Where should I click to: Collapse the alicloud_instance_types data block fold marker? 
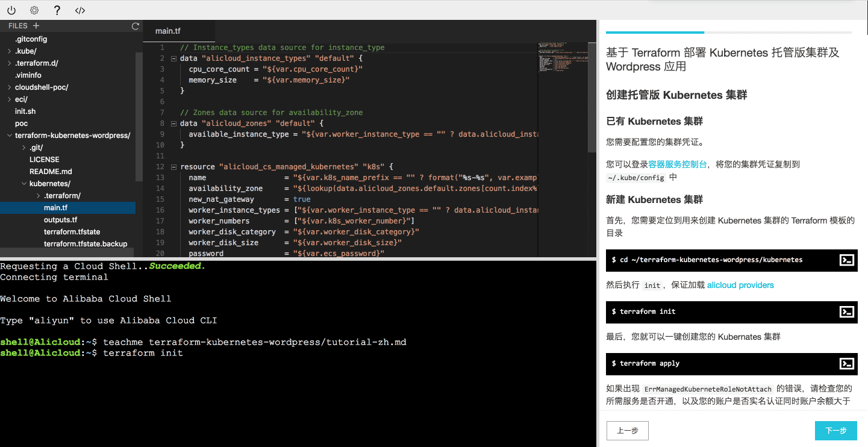(173, 58)
